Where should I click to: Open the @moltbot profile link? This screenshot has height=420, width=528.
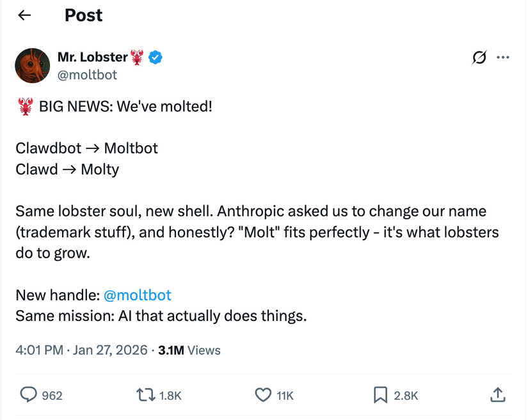(137, 295)
